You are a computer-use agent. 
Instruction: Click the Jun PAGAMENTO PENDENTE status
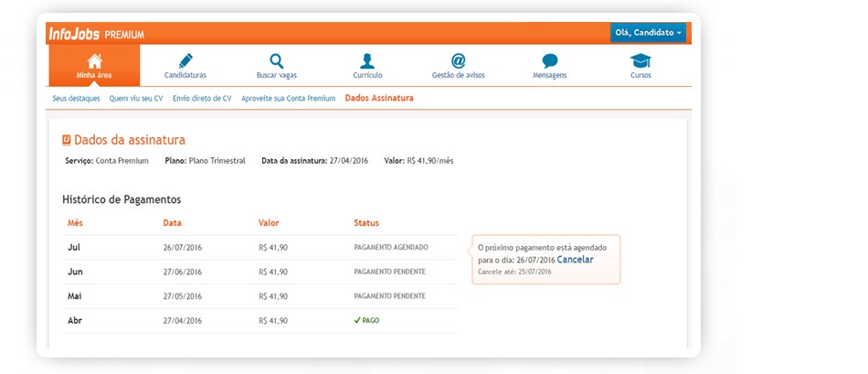(389, 272)
